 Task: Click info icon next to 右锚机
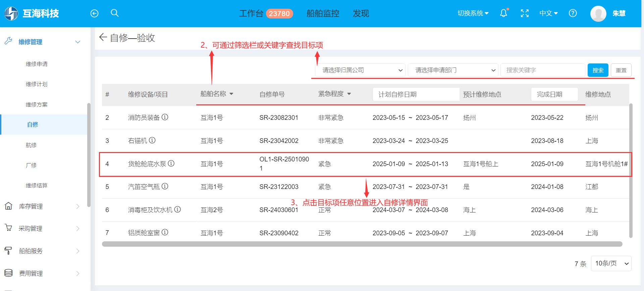(152, 140)
